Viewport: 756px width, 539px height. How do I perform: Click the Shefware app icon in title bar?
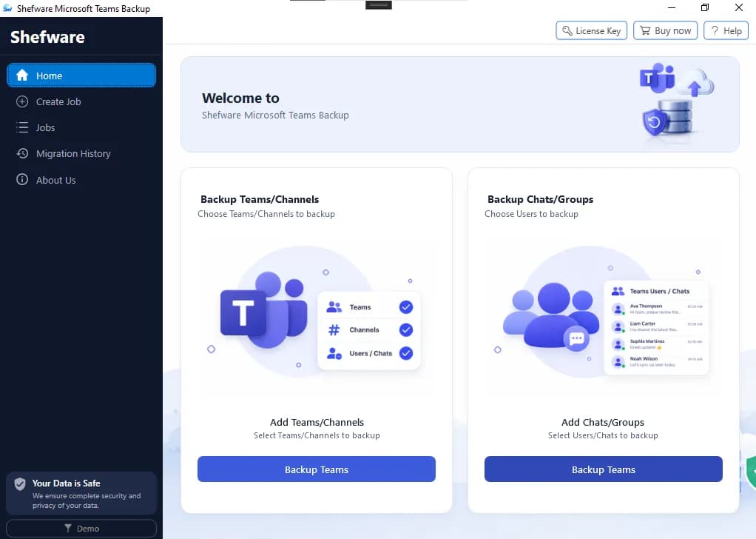[7, 8]
